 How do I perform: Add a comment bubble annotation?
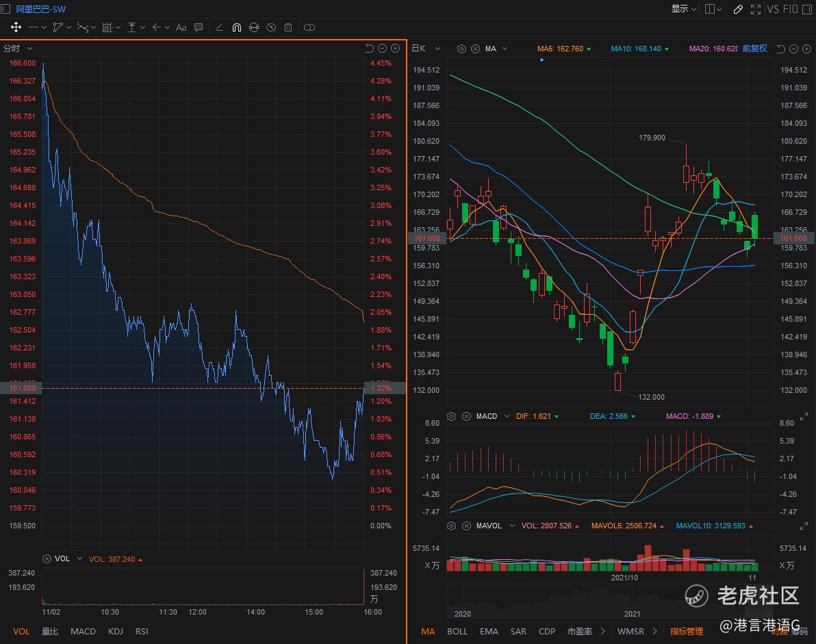tap(199, 27)
